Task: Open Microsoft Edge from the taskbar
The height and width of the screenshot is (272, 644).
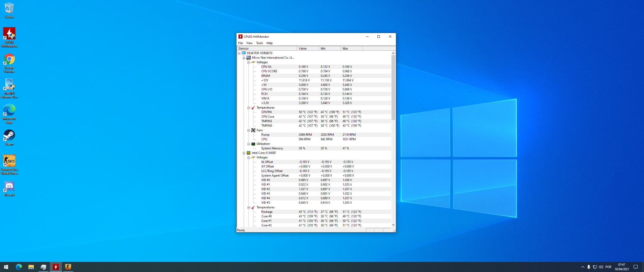Action: pos(19,267)
